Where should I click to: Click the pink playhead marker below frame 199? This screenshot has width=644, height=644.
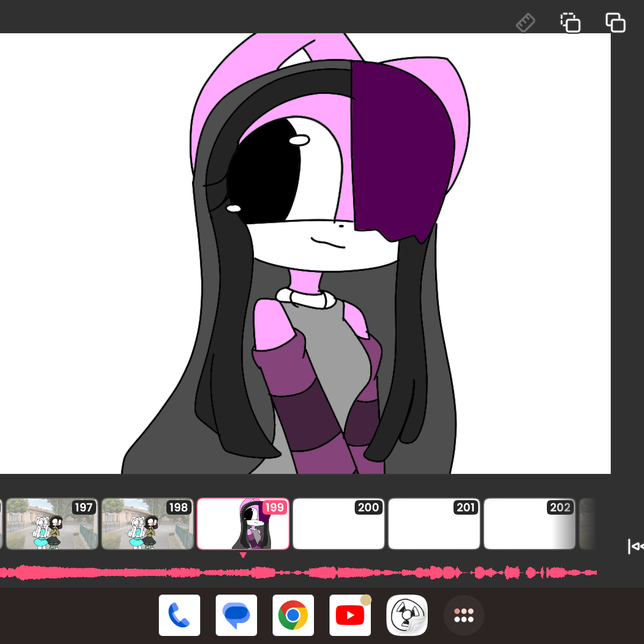click(243, 555)
